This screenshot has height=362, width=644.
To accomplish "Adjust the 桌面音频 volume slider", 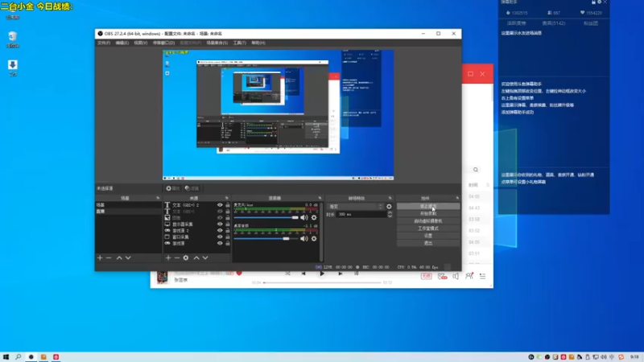I will pyautogui.click(x=266, y=238).
